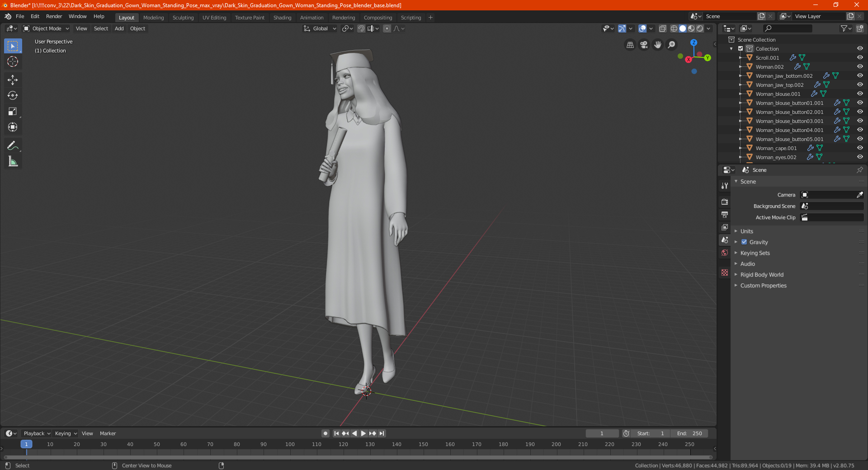The height and width of the screenshot is (470, 868).
Task: Open the View Layer properties tab
Action: pyautogui.click(x=725, y=227)
